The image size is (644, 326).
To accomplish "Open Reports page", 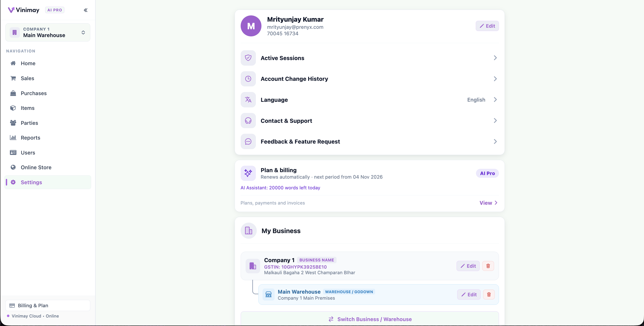I will point(48,138).
